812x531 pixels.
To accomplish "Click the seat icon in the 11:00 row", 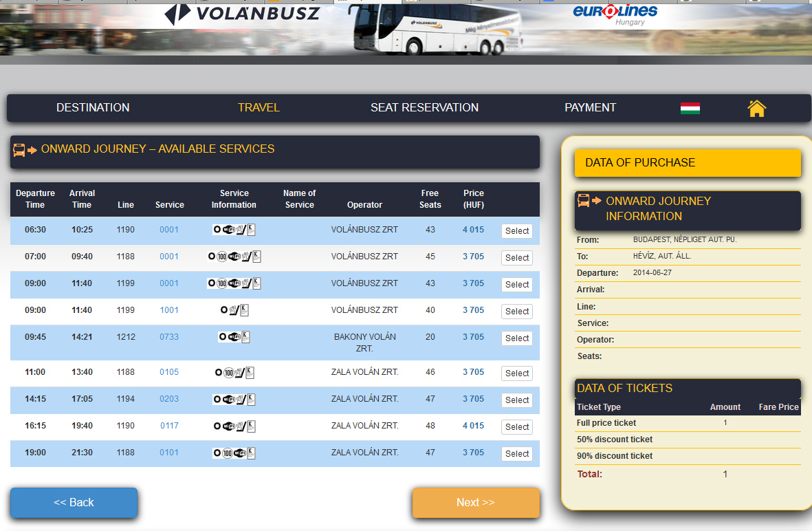I will tap(239, 373).
